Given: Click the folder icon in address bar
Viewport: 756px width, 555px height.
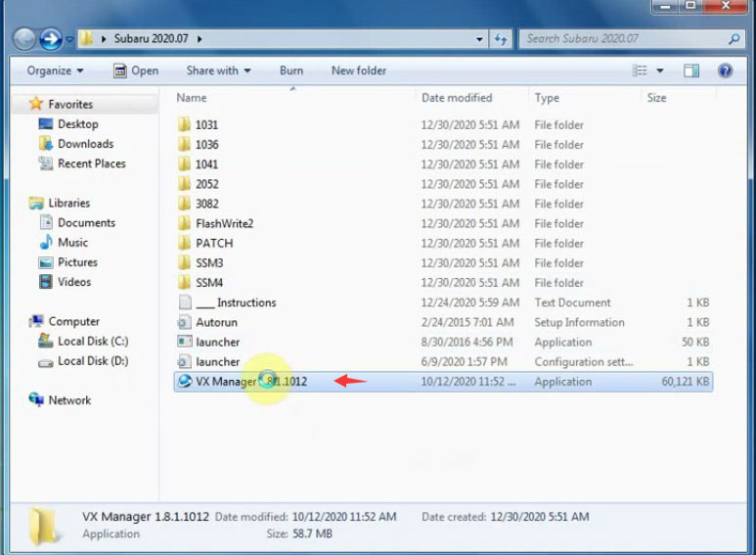Looking at the screenshot, I should click(86, 38).
